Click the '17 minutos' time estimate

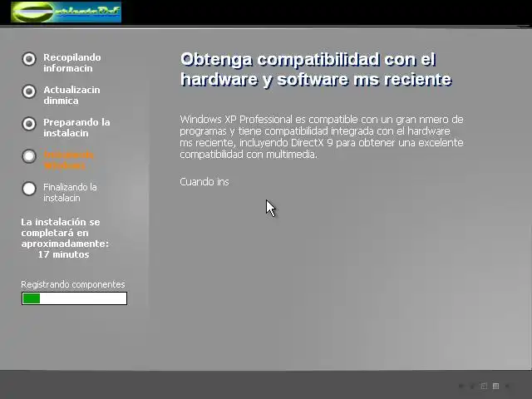63,254
